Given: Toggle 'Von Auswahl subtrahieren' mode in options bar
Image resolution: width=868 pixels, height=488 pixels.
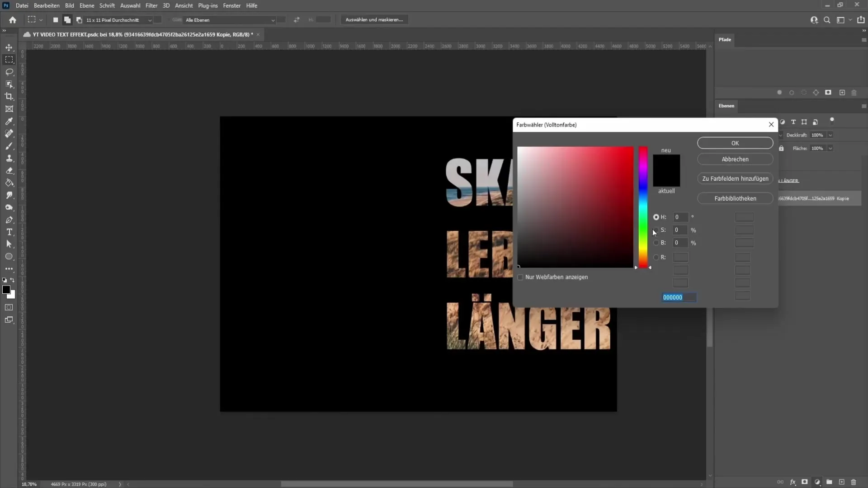Looking at the screenshot, I should (79, 20).
